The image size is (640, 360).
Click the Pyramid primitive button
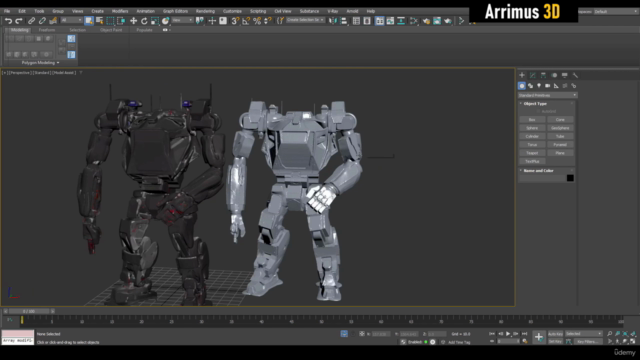point(560,145)
